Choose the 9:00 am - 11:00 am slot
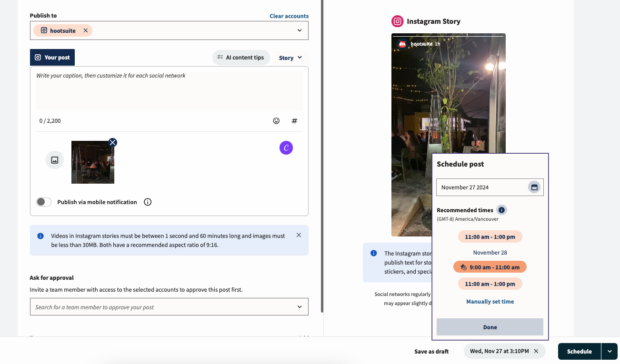Screen dimensions: 620x364 coord(490,267)
